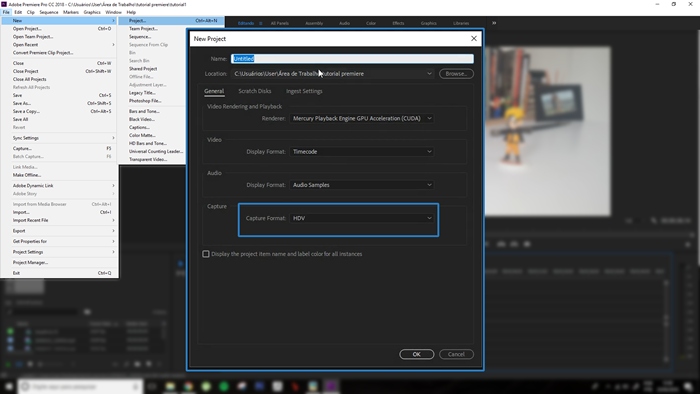Switch to the Scratch Disks tab
700x394 pixels.
pyautogui.click(x=254, y=91)
